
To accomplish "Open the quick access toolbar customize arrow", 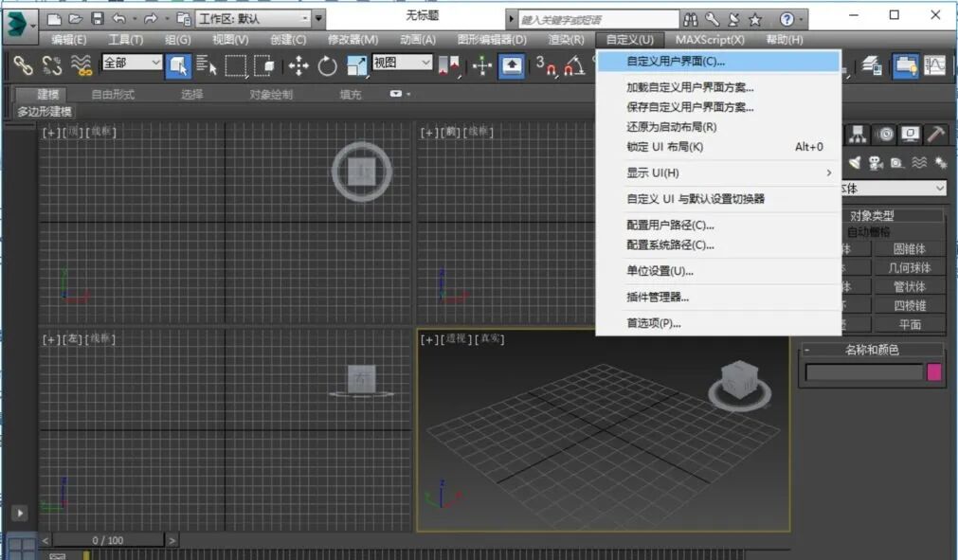I will click(318, 19).
